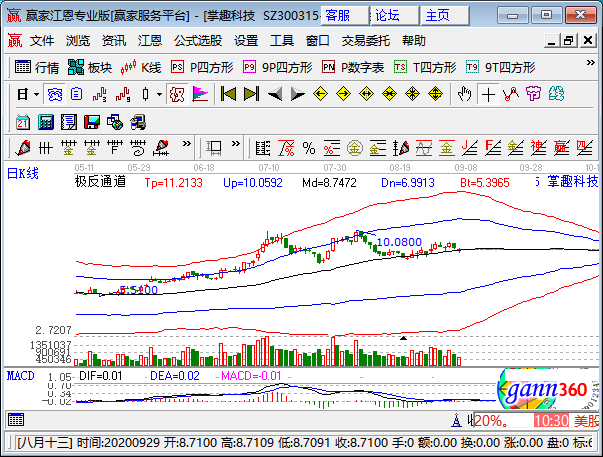Image resolution: width=603 pixels, height=457 pixels.
Task: Select the vertical grid lines tool
Action: click(46, 148)
